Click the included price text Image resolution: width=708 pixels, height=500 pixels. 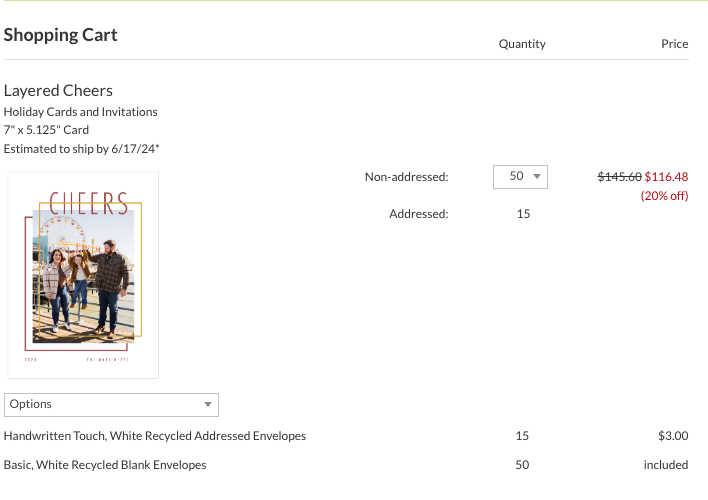coord(666,465)
